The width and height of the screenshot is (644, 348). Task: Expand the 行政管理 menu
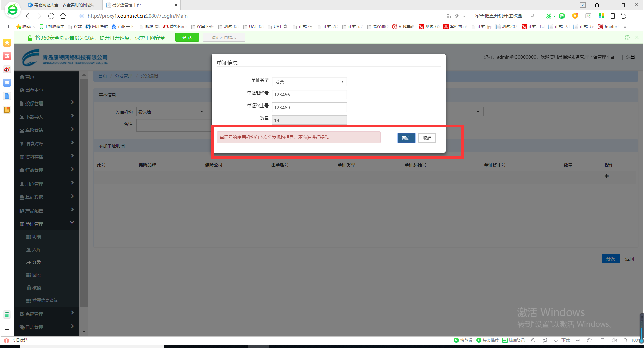(x=47, y=170)
